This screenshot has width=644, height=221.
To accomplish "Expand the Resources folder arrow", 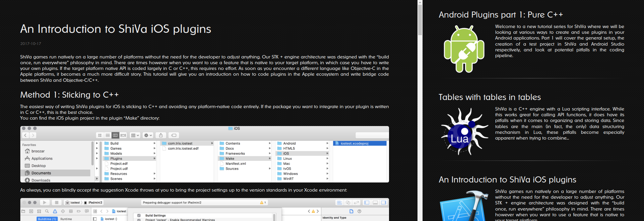I will pyautogui.click(x=155, y=174).
